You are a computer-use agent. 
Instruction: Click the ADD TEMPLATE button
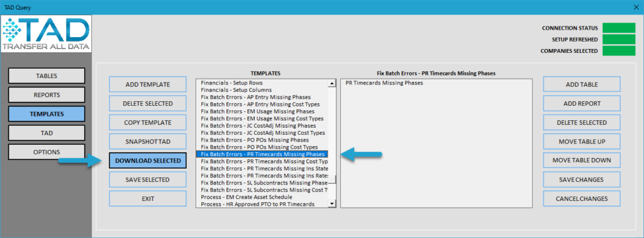(147, 84)
